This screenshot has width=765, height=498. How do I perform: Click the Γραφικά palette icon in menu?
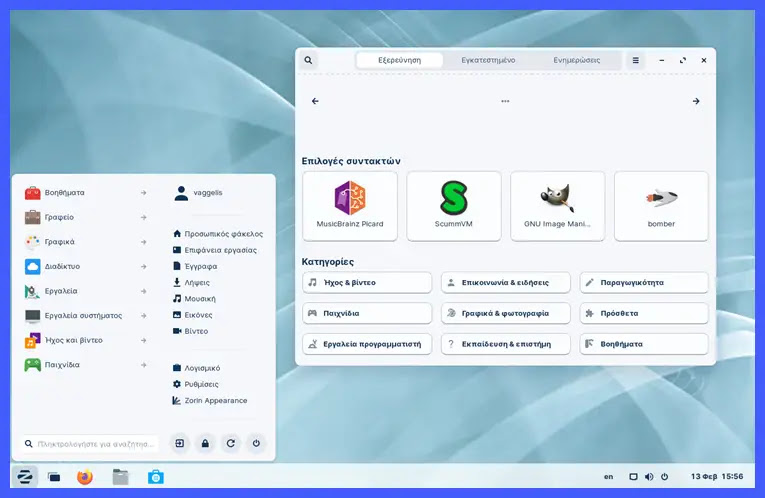pos(33,242)
